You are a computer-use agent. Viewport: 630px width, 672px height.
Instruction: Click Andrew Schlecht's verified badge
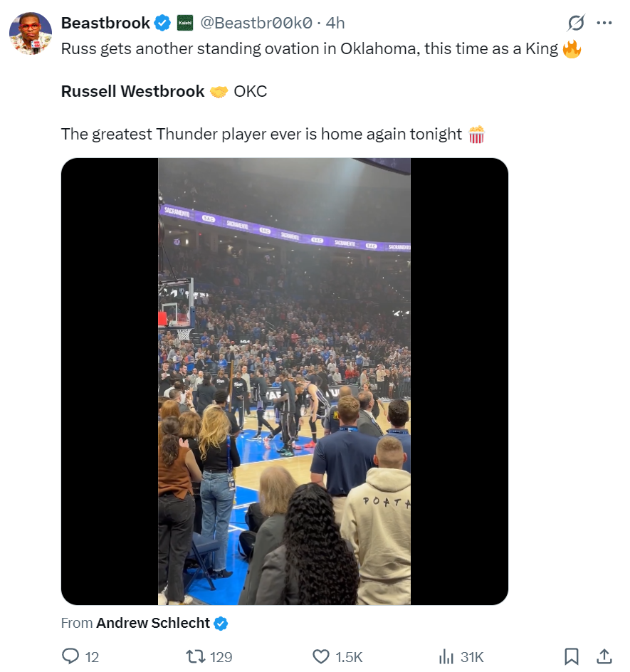(x=221, y=624)
